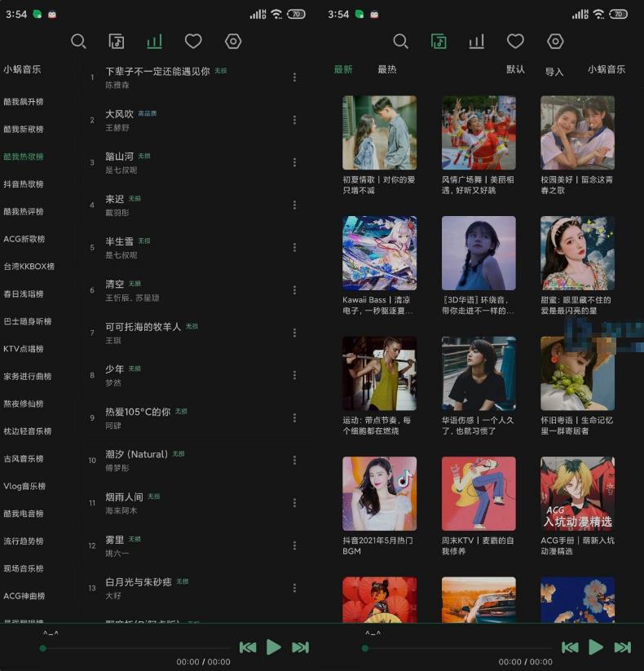Open more options for song 少年
The width and height of the screenshot is (644, 671).
[294, 375]
